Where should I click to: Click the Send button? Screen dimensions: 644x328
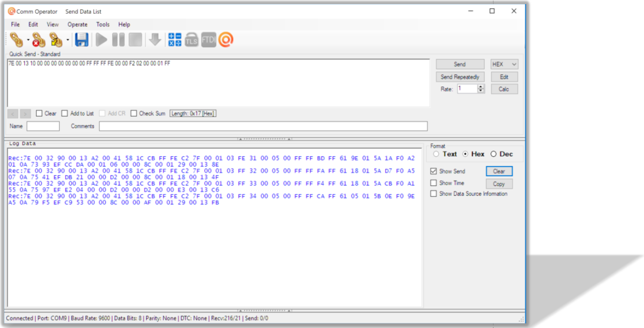[460, 64]
